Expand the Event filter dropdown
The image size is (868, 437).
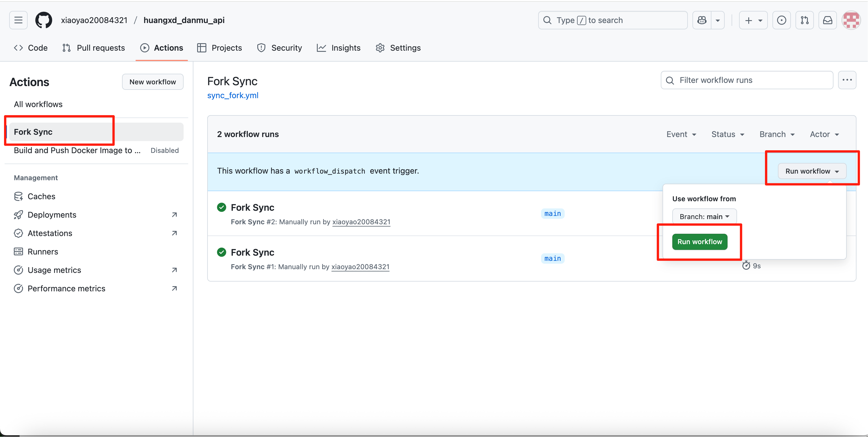click(x=681, y=134)
